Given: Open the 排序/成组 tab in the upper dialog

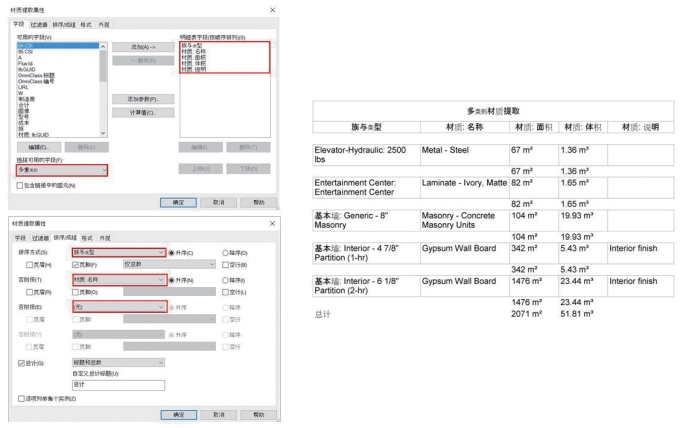Looking at the screenshot, I should pos(64,25).
